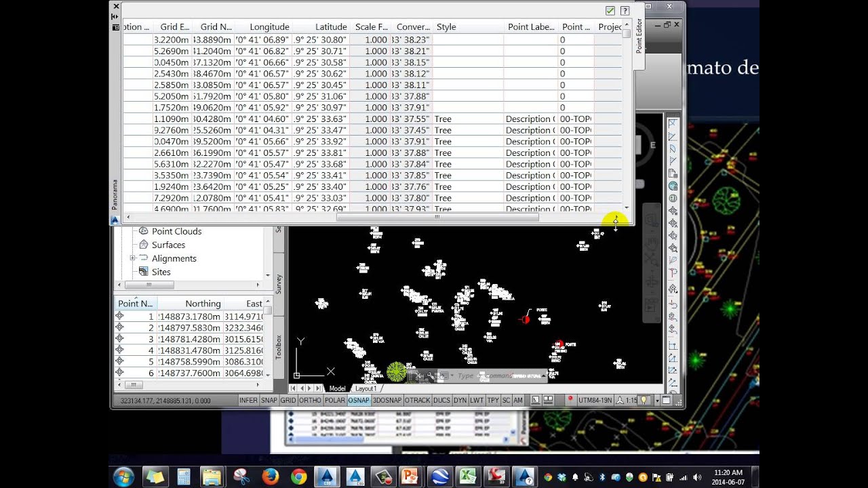Toggle 3DOSNAP in status bar
Viewport: 868px width, 488px height.
pos(387,401)
